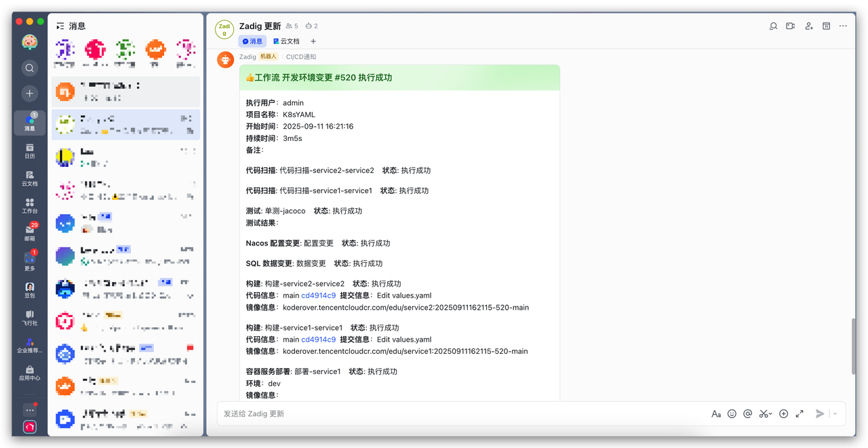868x448 pixels.
Task: Click Nacos 配置变更 status line
Action: (x=318, y=243)
